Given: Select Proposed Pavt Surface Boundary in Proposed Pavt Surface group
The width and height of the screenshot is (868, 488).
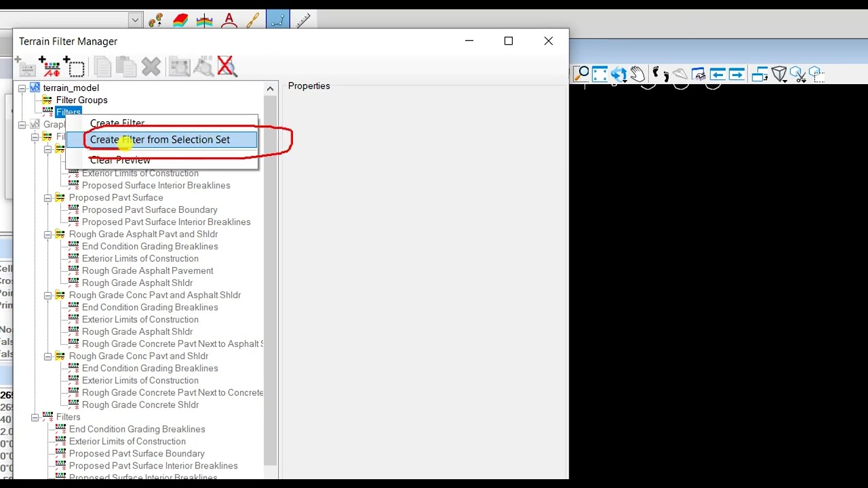Looking at the screenshot, I should click(150, 210).
